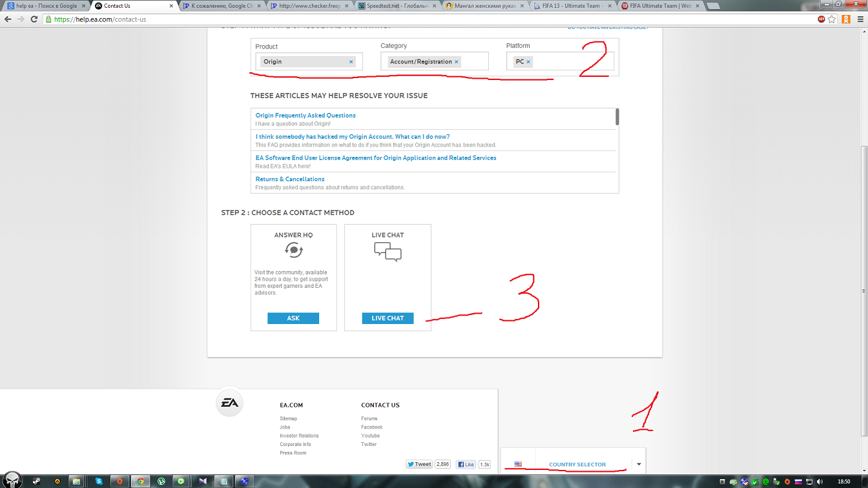
Task: Open the Steam taskbar icon
Action: click(x=37, y=481)
